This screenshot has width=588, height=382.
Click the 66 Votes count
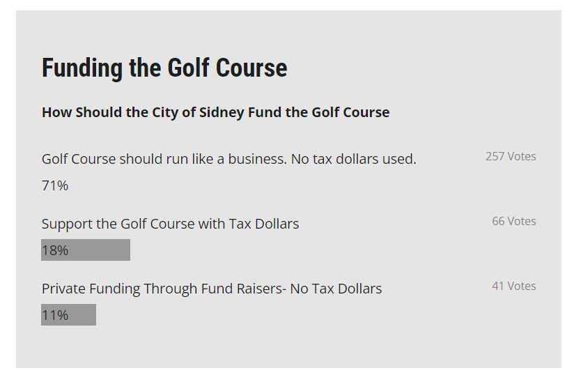point(513,221)
